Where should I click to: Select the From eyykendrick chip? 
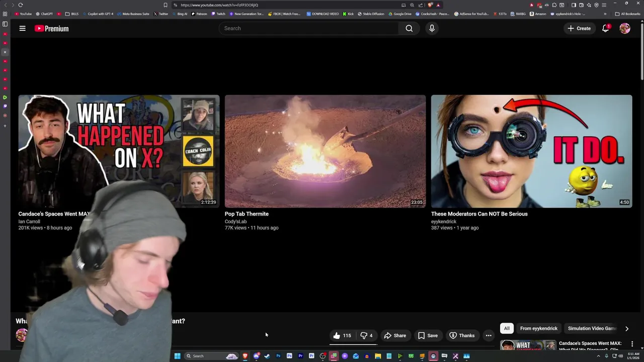[x=539, y=328]
